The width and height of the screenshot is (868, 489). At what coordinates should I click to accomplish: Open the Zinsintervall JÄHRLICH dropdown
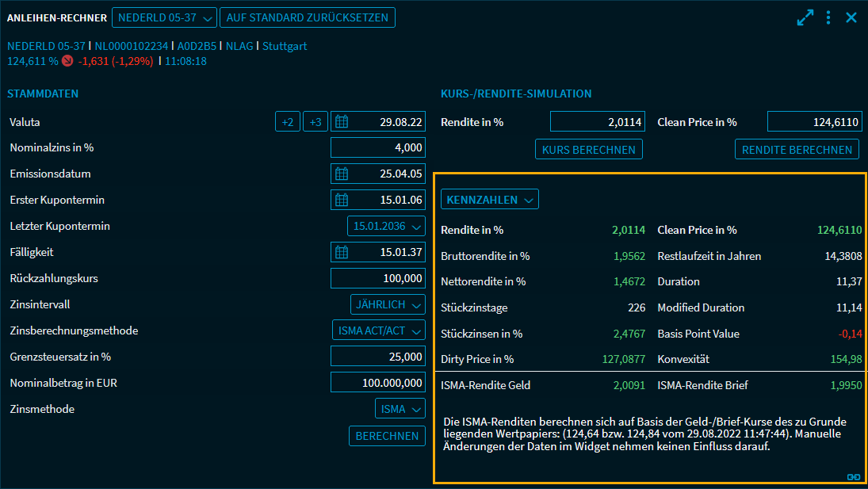[x=388, y=304]
